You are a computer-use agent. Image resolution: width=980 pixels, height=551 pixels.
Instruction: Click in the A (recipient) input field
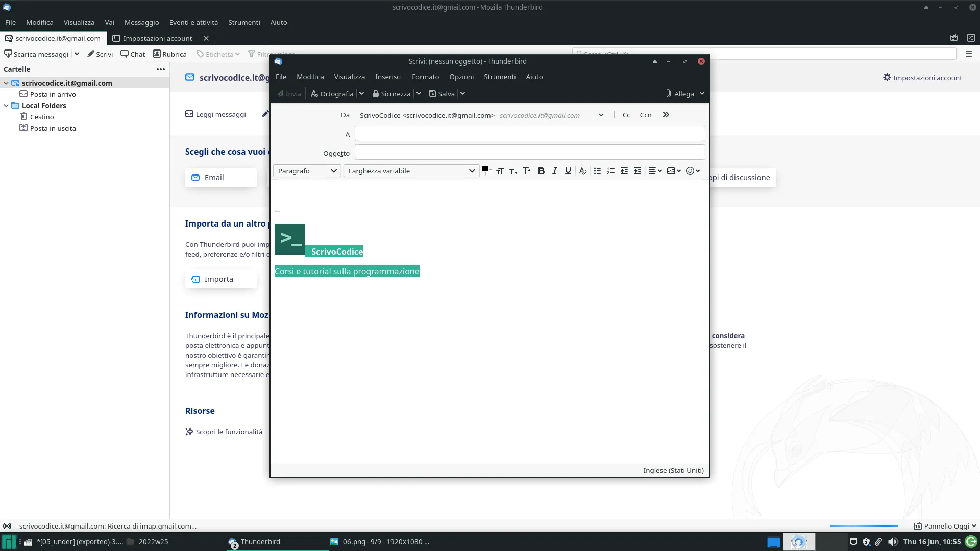[530, 134]
